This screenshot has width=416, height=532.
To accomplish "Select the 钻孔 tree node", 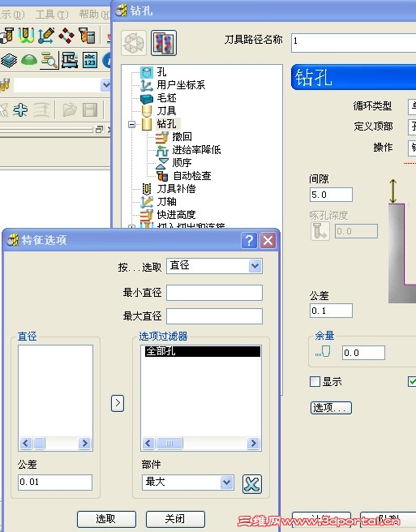I will pyautogui.click(x=166, y=124).
